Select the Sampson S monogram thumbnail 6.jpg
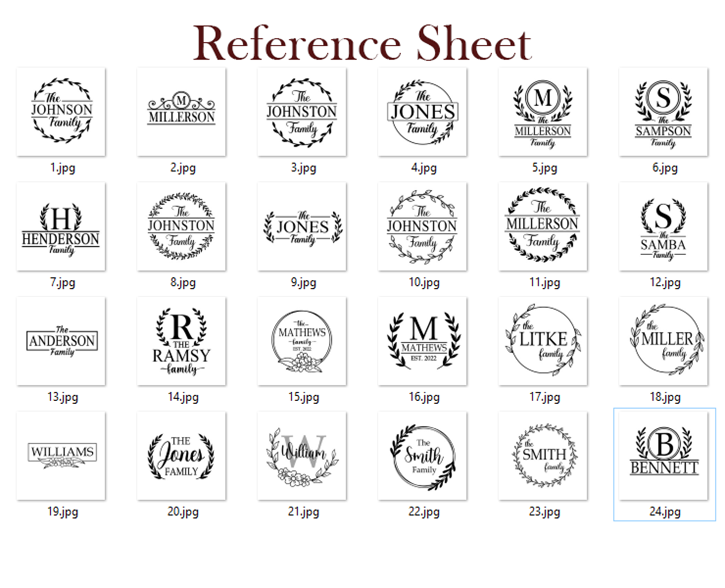The height and width of the screenshot is (588, 725). tap(664, 111)
